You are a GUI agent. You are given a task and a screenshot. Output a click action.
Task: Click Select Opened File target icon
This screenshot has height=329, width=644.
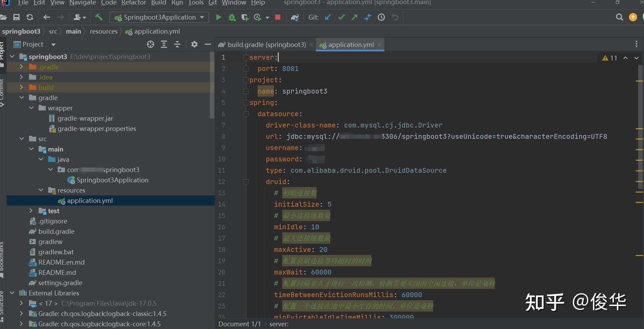pyautogui.click(x=151, y=44)
